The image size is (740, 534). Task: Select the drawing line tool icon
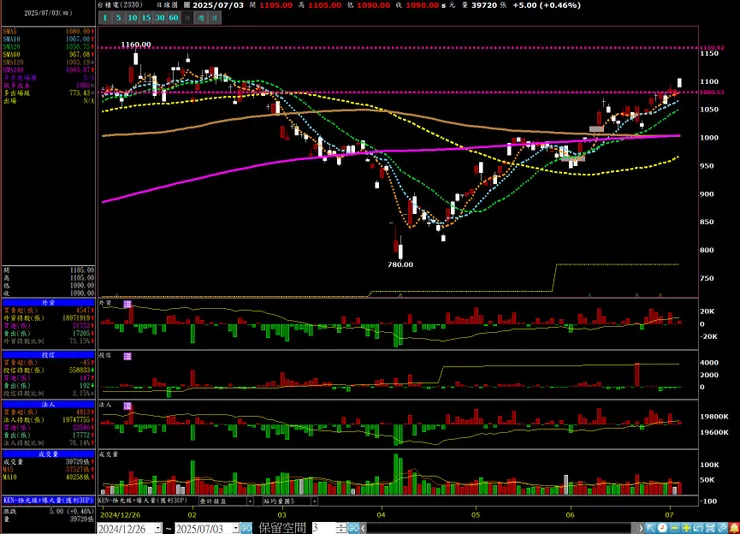tap(722, 528)
